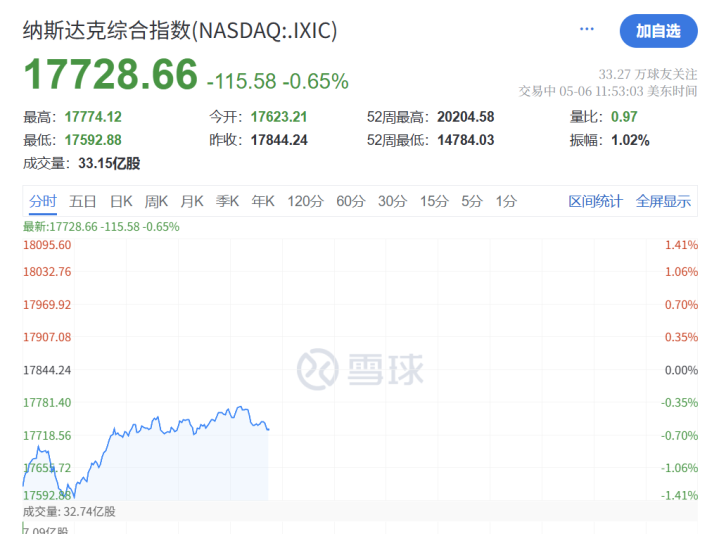Open the 区间统计 link
719x534 pixels.
pos(595,201)
